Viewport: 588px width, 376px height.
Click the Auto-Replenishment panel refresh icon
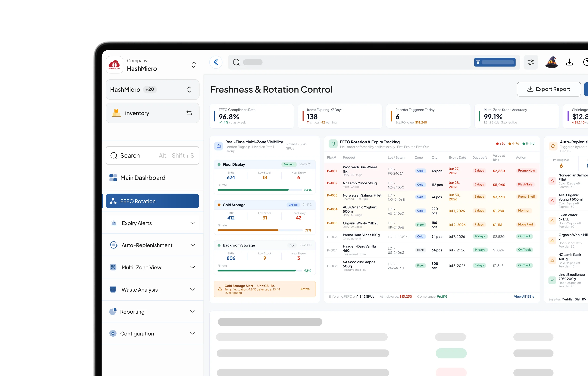(x=553, y=146)
